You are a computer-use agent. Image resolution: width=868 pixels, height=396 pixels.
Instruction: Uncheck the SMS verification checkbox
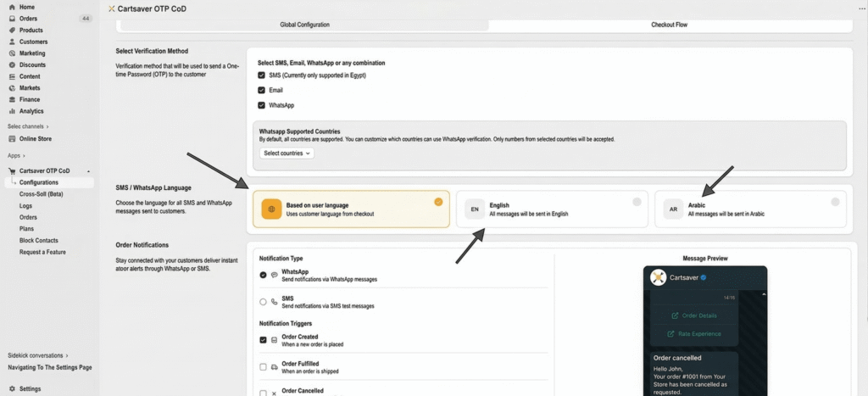[262, 75]
